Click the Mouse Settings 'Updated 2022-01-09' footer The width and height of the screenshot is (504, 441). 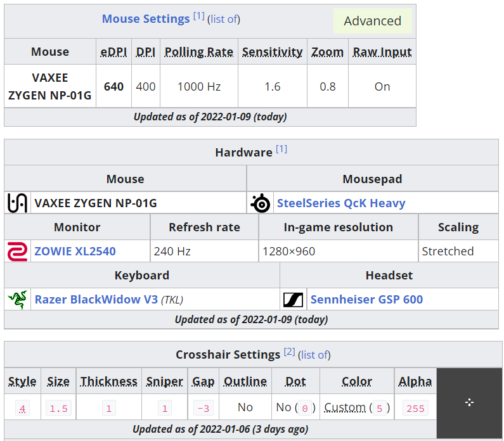[x=210, y=117]
